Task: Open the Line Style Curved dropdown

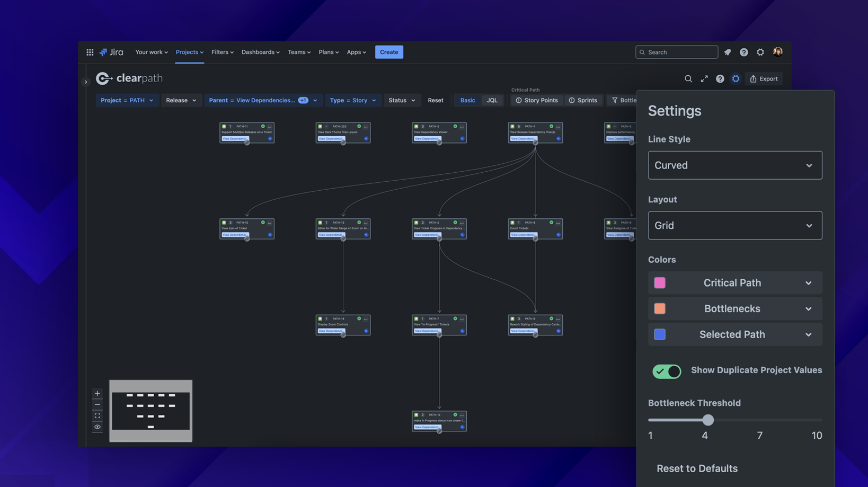Action: point(734,165)
